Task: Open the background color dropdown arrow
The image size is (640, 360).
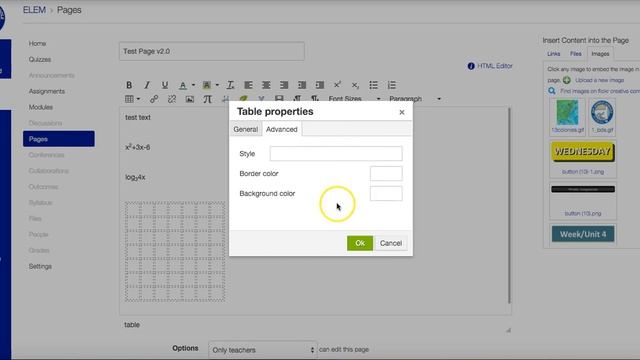Action: [x=217, y=85]
